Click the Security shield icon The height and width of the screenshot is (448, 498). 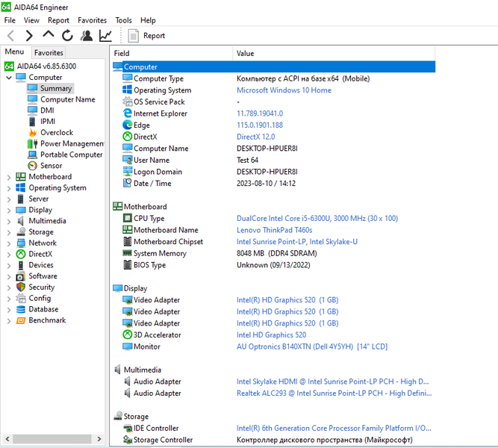click(21, 287)
